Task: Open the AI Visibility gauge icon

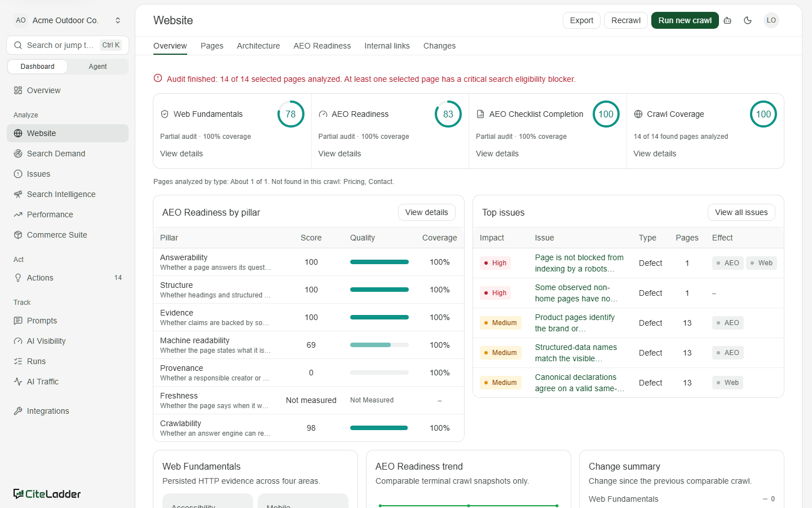Action: click(x=18, y=341)
